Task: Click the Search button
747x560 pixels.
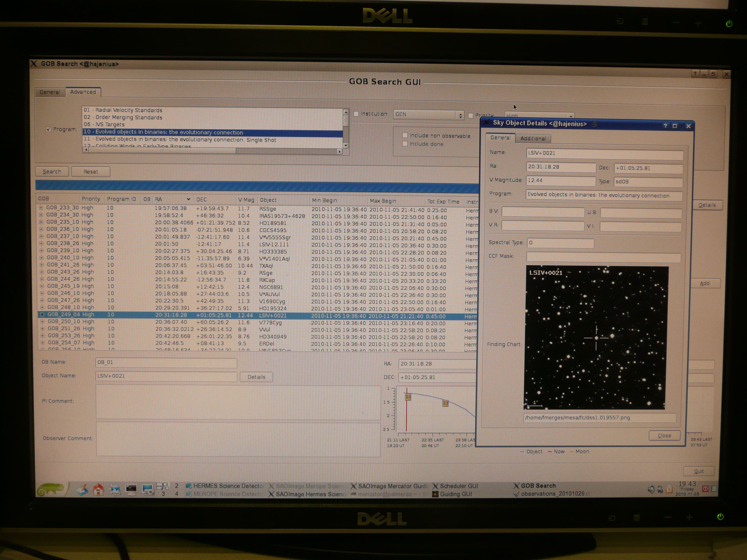Action: [52, 172]
